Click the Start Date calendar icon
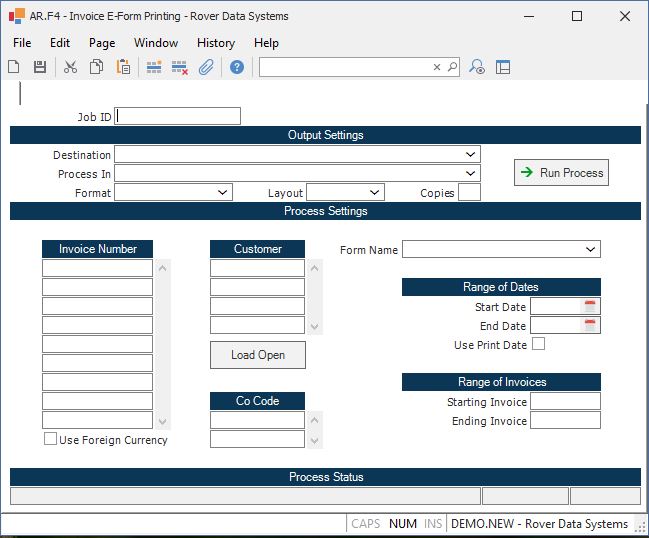The height and width of the screenshot is (538, 649). coord(590,307)
